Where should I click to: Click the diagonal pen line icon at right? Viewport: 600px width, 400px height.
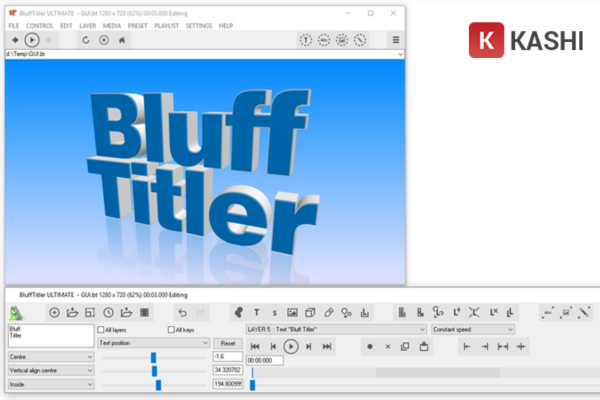pyautogui.click(x=584, y=313)
